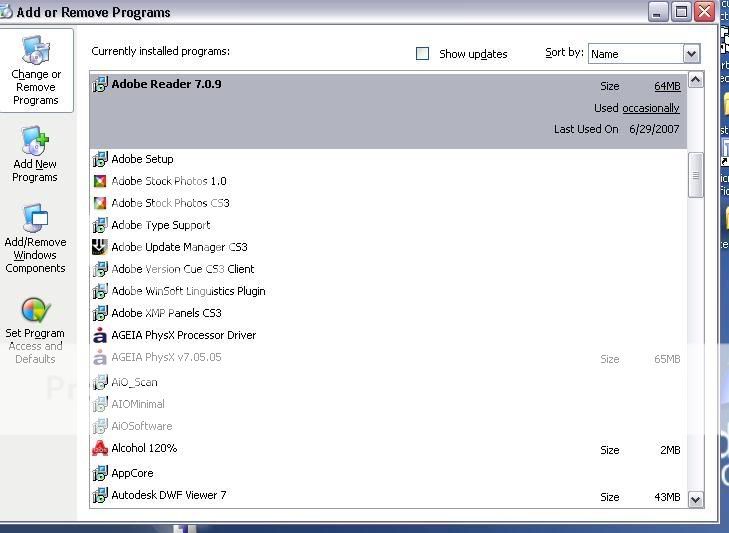Select the Adobe XMP Panels CS3 entry
729x533 pixels.
click(388, 313)
